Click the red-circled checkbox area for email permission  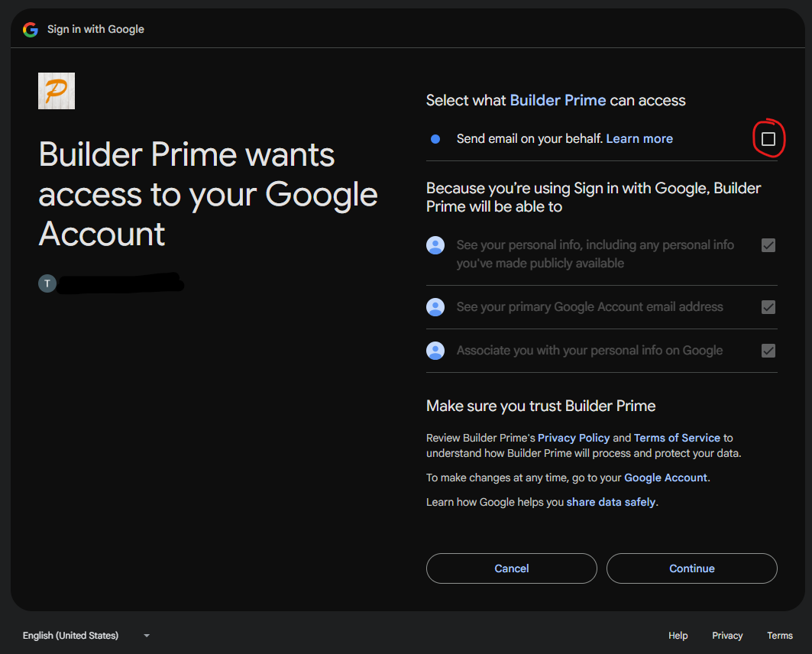point(768,138)
